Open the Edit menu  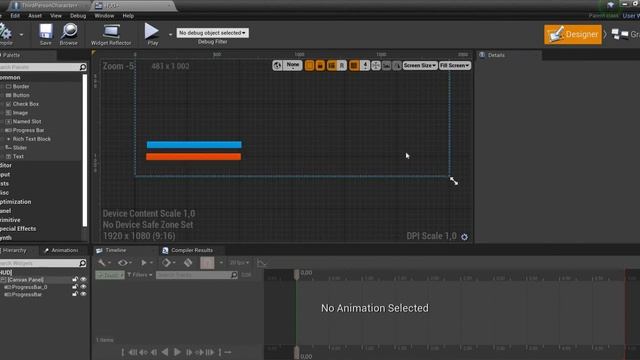15,16
